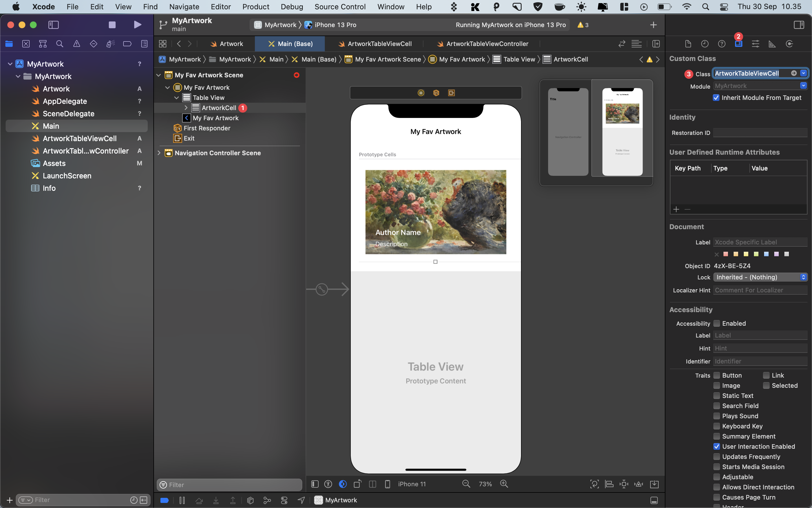Select the blue label color swatch
Viewport: 812px width, 508px height.
(766, 254)
